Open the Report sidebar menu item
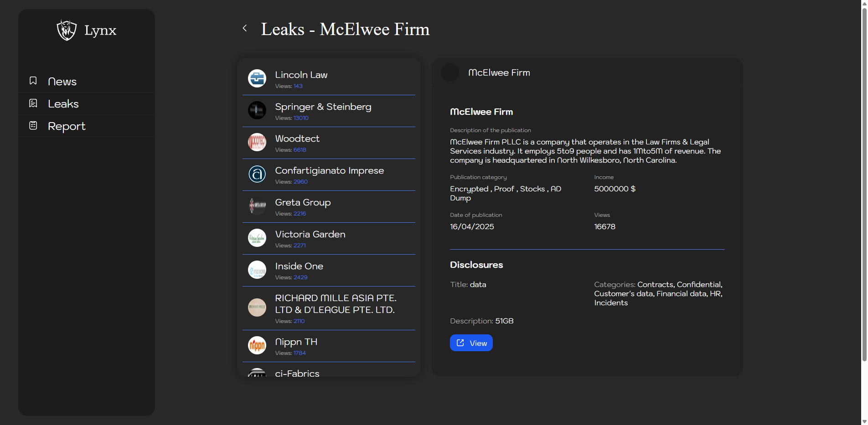The image size is (868, 425). click(x=67, y=126)
